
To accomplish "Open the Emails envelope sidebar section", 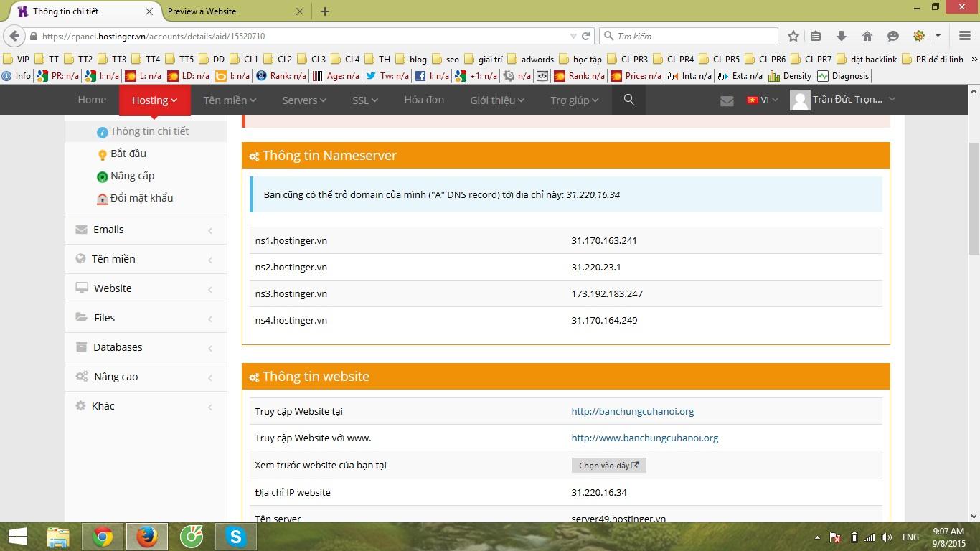I will [x=146, y=230].
